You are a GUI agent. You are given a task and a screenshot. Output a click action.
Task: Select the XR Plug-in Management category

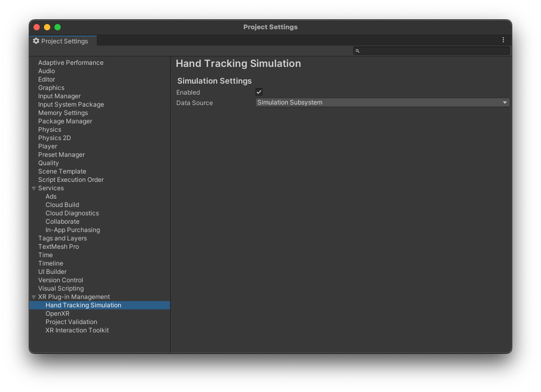74,297
